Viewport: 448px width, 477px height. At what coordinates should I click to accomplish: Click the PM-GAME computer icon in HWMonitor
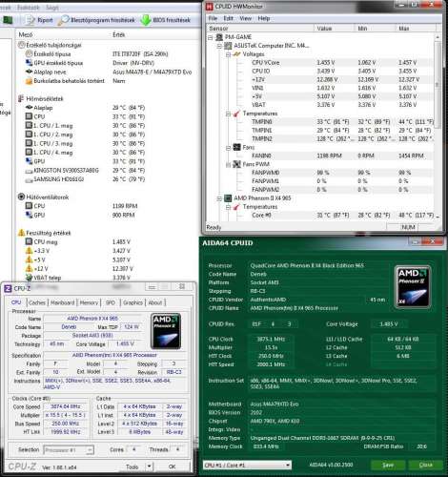219,37
